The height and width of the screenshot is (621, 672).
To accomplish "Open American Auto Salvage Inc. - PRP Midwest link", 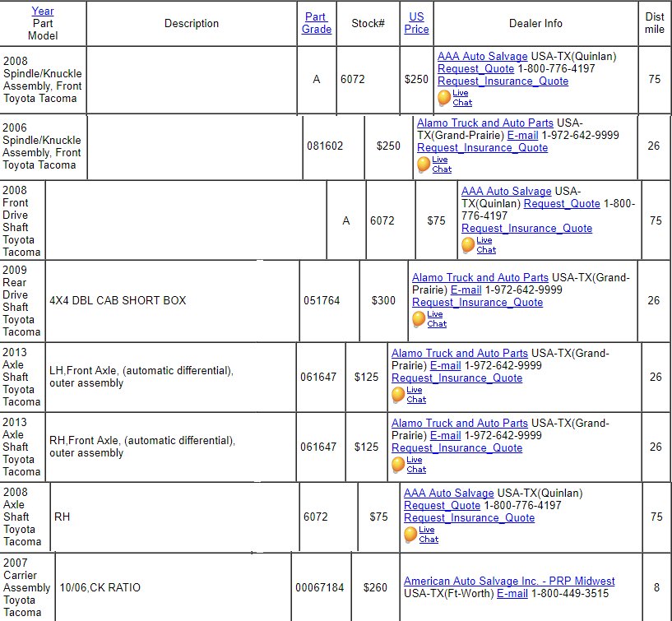I will 509,582.
